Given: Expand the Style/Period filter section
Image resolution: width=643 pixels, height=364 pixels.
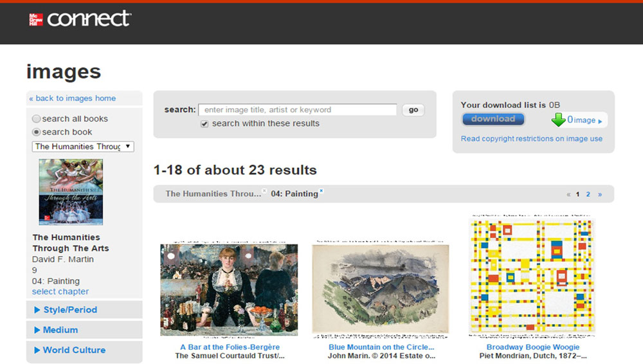Looking at the screenshot, I should click(84, 310).
